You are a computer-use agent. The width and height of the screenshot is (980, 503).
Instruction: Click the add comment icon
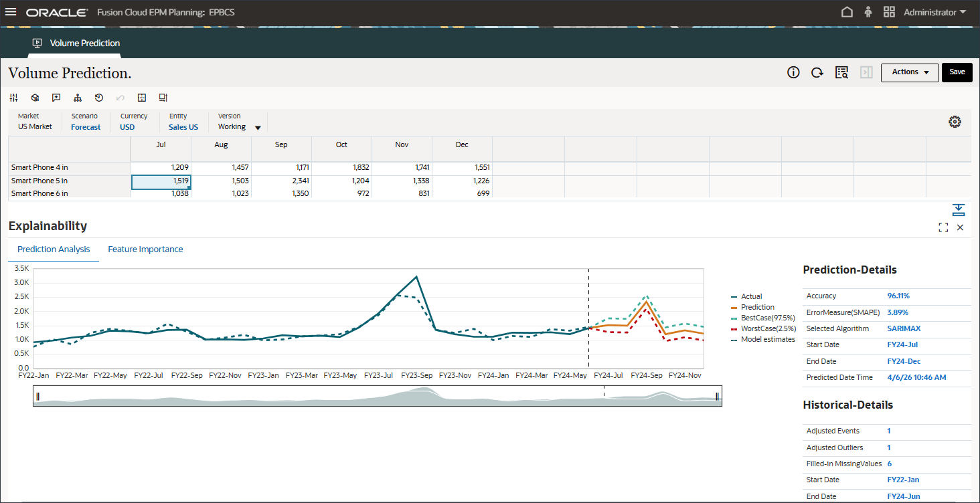coord(56,98)
